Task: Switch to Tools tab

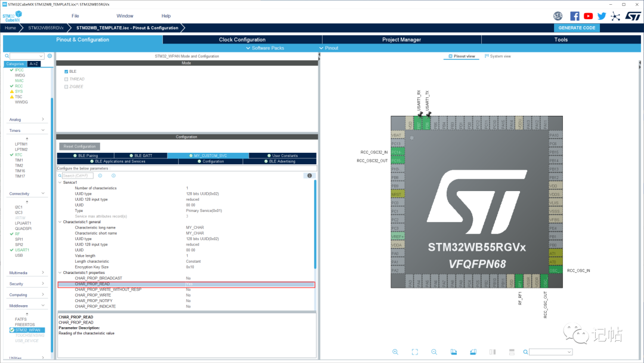Action: point(561,40)
